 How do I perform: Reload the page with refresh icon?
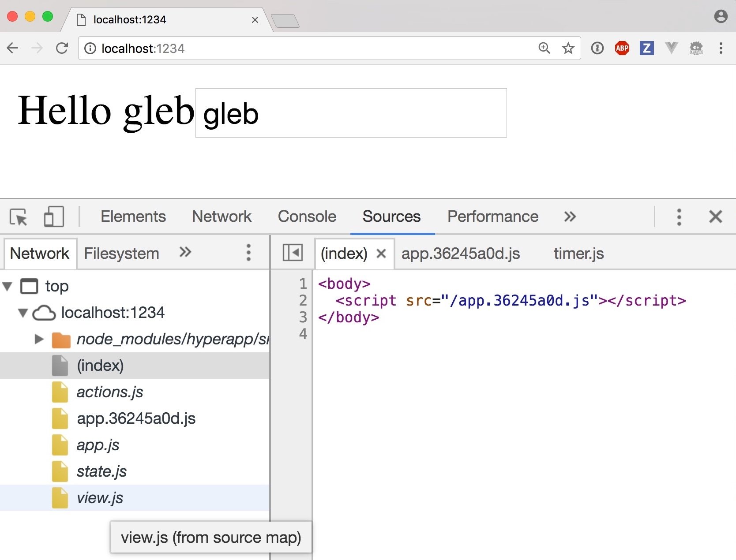(62, 48)
